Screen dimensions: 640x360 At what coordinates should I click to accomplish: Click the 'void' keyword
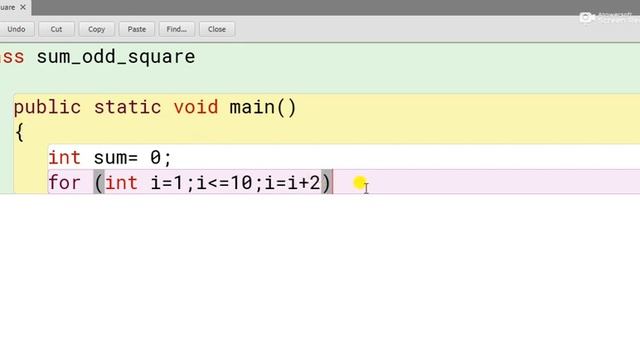pos(196,107)
